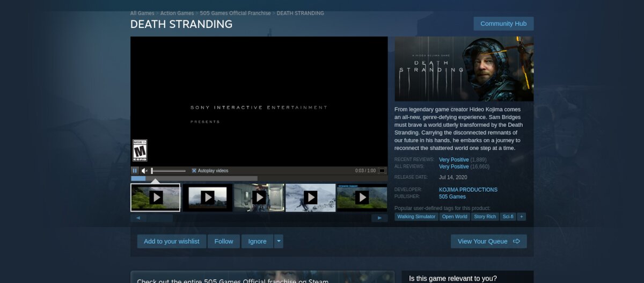Image resolution: width=644 pixels, height=283 pixels.
Task: Play the fifth trailer thumbnail
Action: click(x=362, y=198)
